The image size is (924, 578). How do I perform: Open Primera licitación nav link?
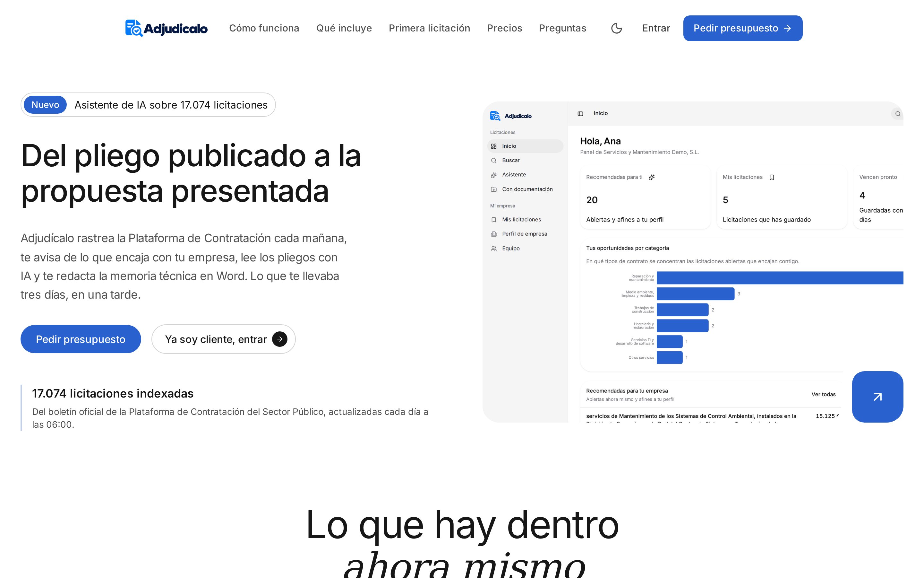tap(429, 28)
